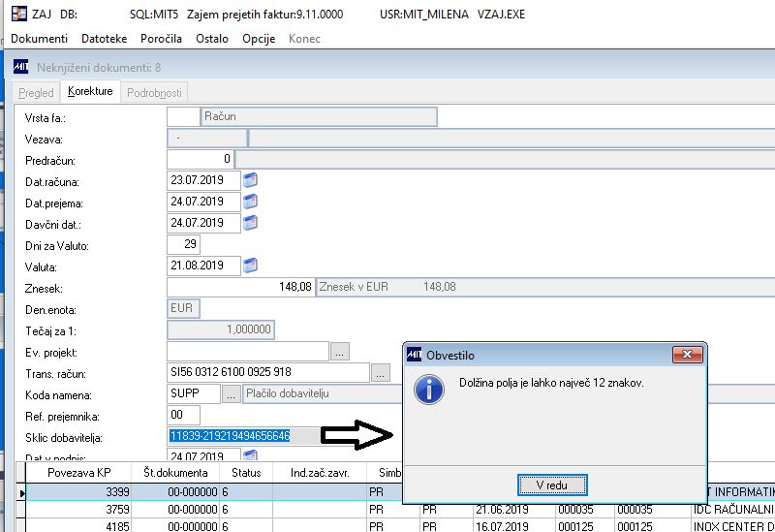Open the Dokumenti menu

coord(39,39)
